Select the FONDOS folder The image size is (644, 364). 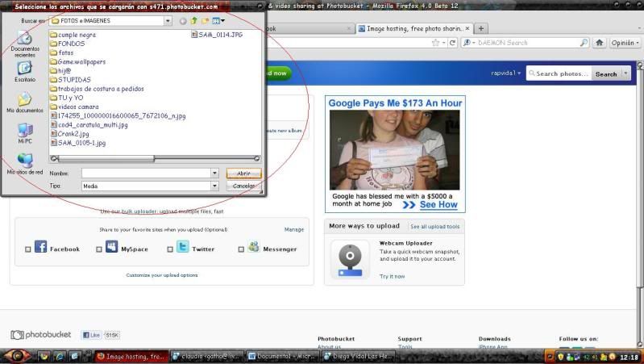[68, 44]
